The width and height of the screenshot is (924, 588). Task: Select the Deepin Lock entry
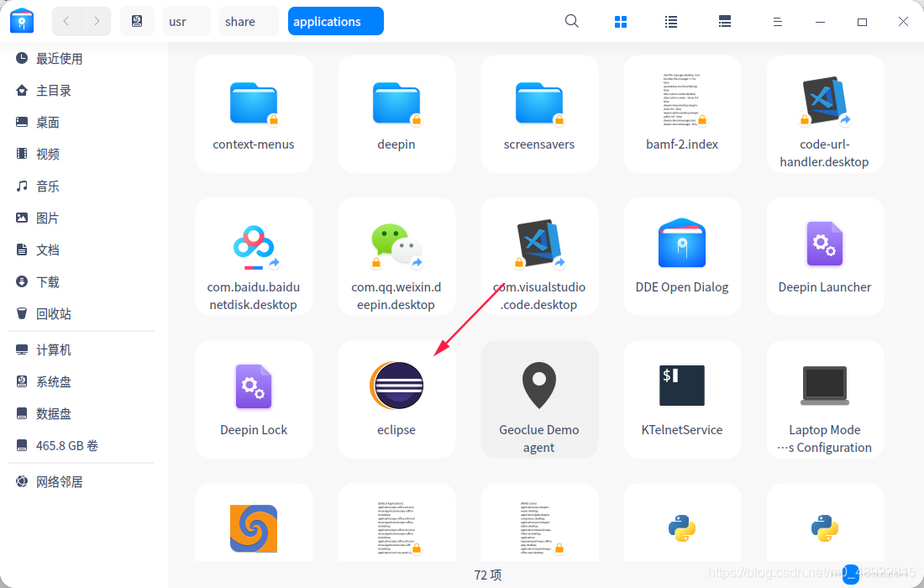(x=254, y=400)
